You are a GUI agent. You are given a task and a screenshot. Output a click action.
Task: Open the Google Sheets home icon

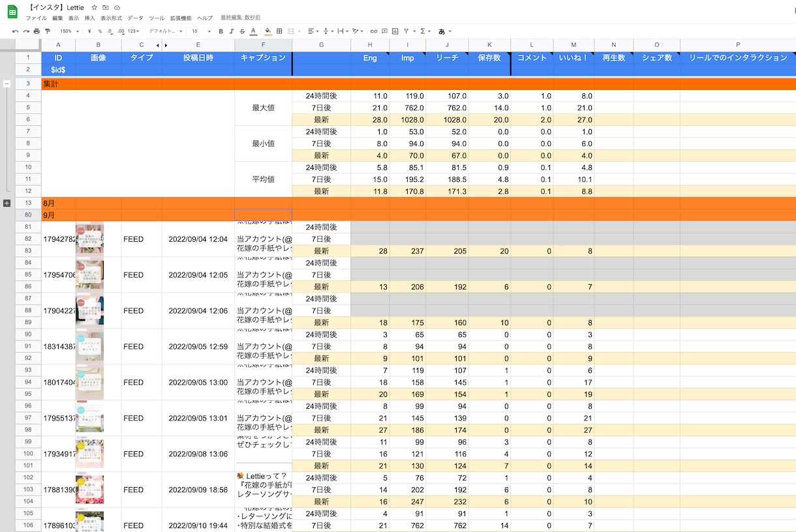pos(12,11)
